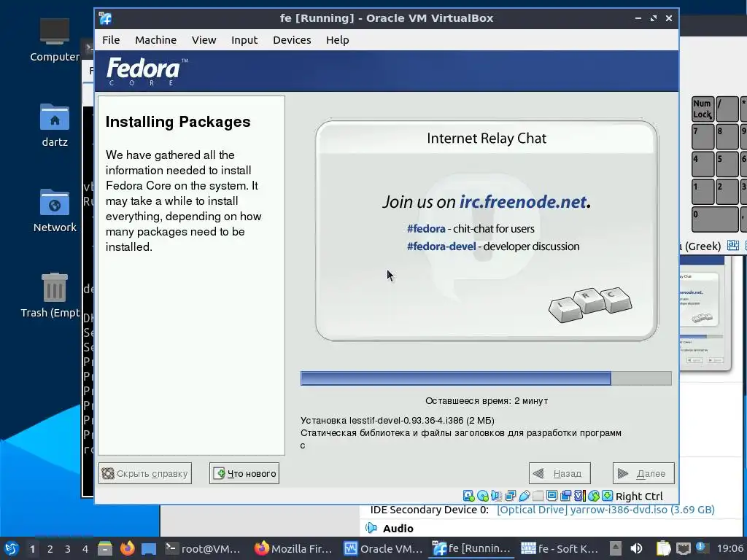Switch to workspace 4 in taskbar
The image size is (747, 560).
(x=85, y=549)
